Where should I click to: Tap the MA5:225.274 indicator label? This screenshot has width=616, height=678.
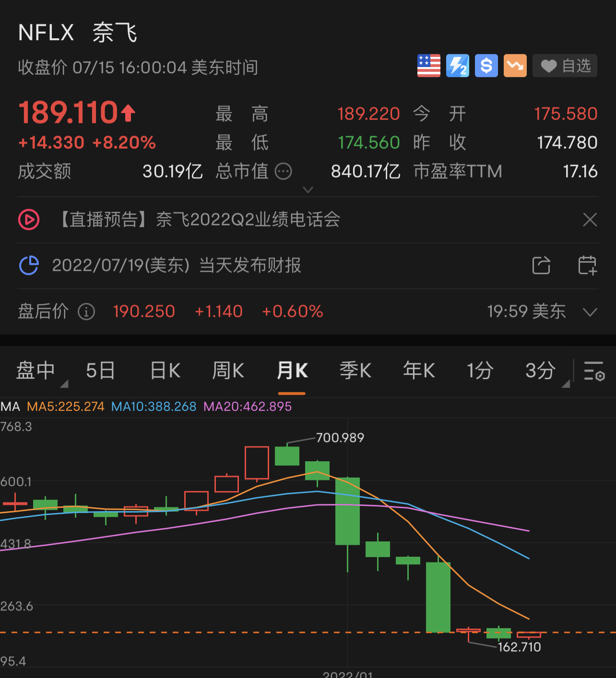(66, 407)
